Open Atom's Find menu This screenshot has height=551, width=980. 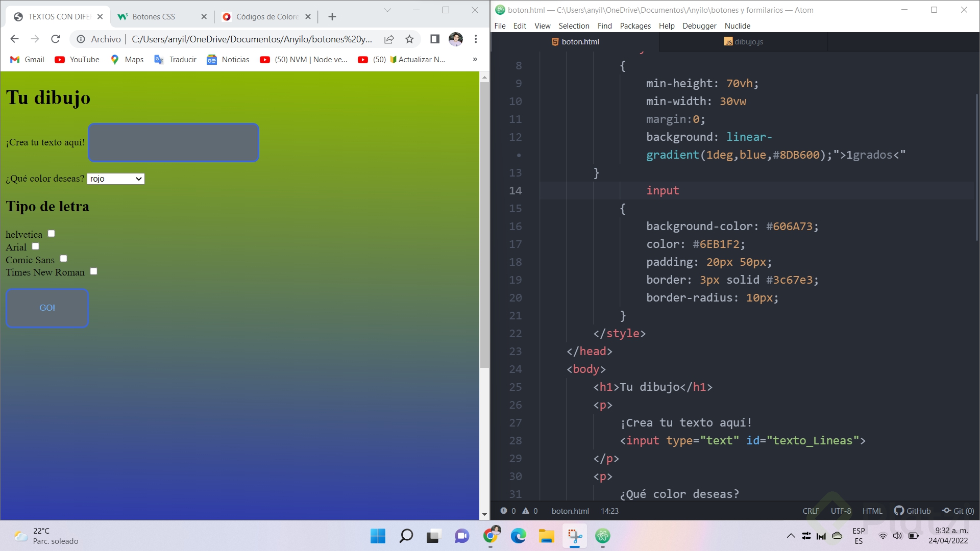604,26
